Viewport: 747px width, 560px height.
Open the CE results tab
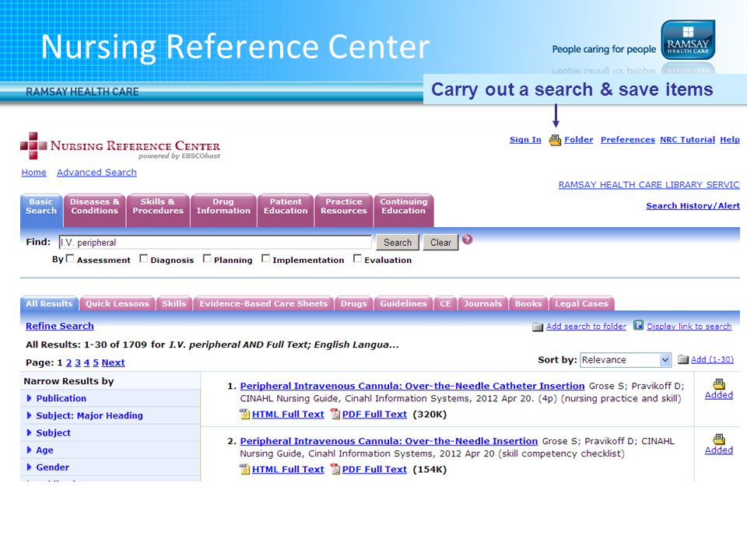445,303
